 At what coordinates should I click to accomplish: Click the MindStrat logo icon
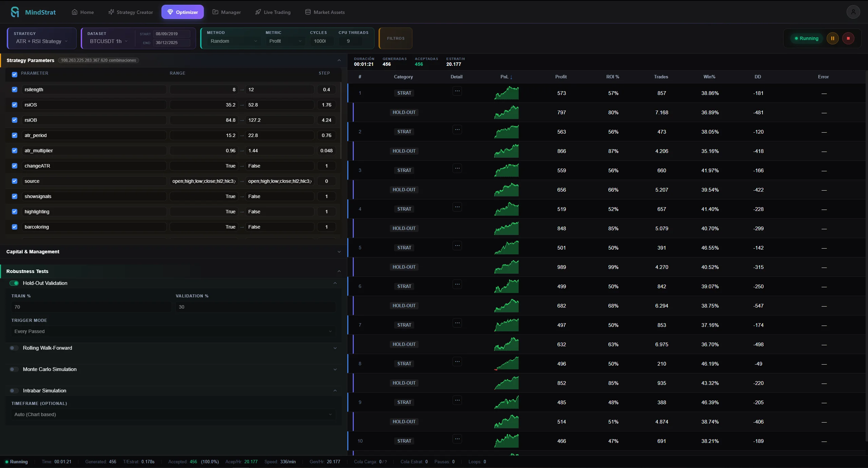[x=14, y=12]
